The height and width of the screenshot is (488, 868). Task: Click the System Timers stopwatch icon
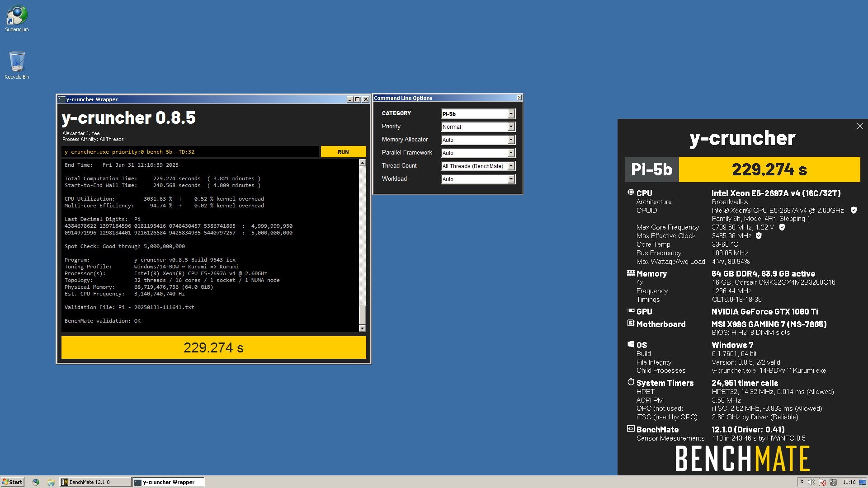[x=631, y=382]
